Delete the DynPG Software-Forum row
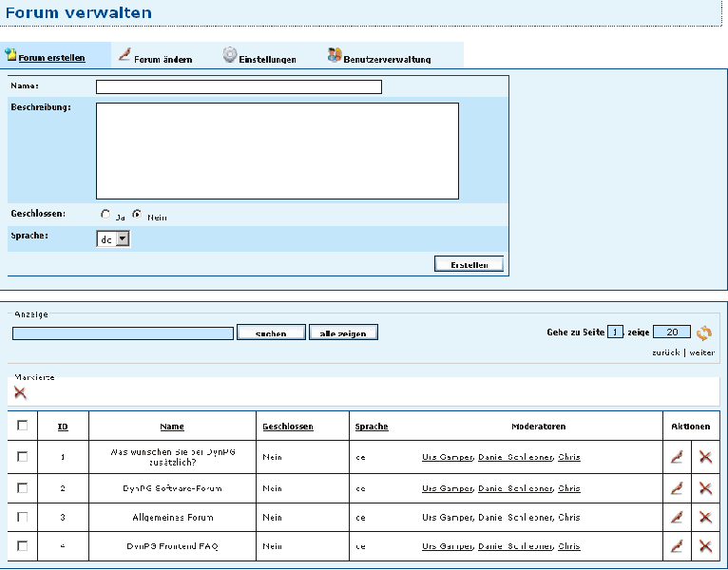The image size is (728, 570). (705, 487)
